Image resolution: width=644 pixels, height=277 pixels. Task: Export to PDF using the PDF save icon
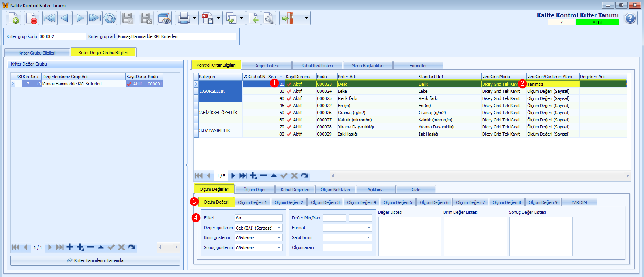point(207,18)
